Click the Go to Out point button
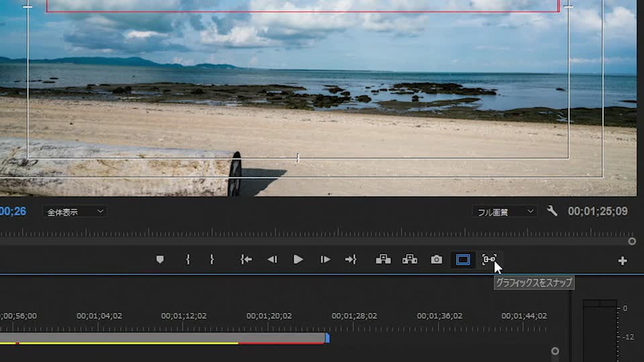 click(351, 259)
